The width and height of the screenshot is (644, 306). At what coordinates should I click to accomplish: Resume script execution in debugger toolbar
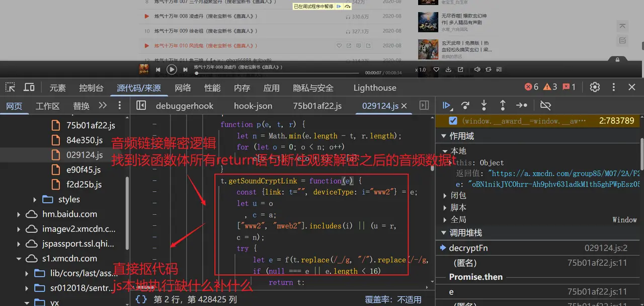[446, 105]
